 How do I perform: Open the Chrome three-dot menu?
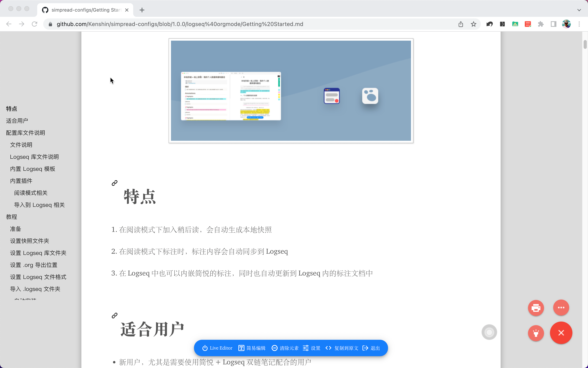[x=579, y=24]
